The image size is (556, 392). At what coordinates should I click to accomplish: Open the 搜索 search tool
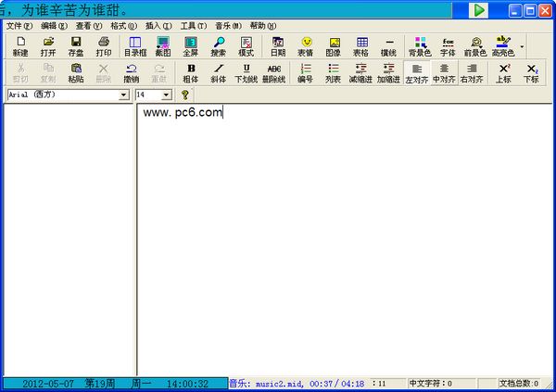point(218,46)
